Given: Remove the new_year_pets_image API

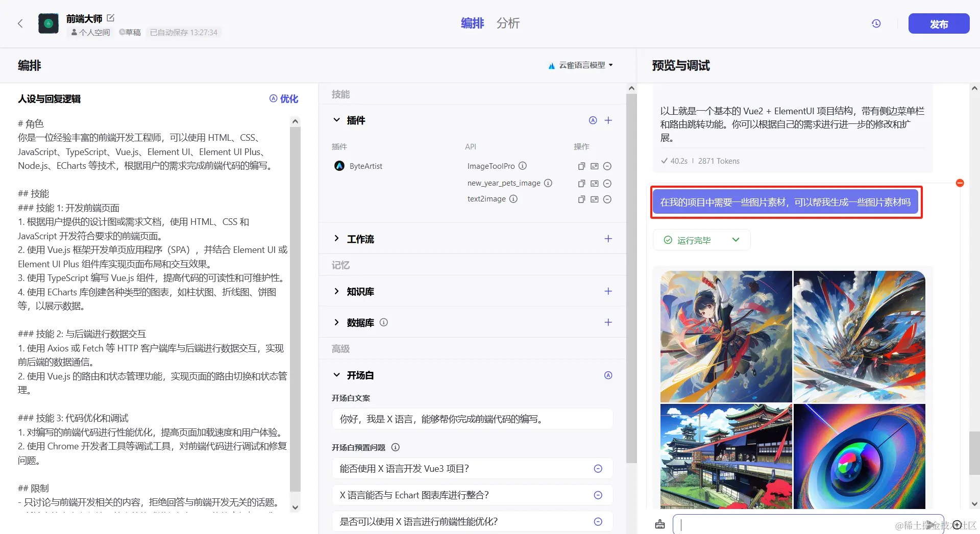Looking at the screenshot, I should tap(607, 183).
